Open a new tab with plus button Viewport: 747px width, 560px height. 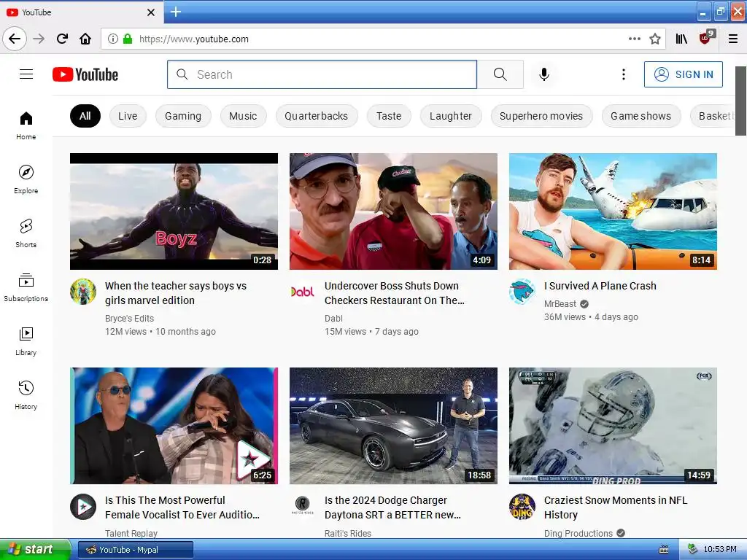[x=176, y=12]
